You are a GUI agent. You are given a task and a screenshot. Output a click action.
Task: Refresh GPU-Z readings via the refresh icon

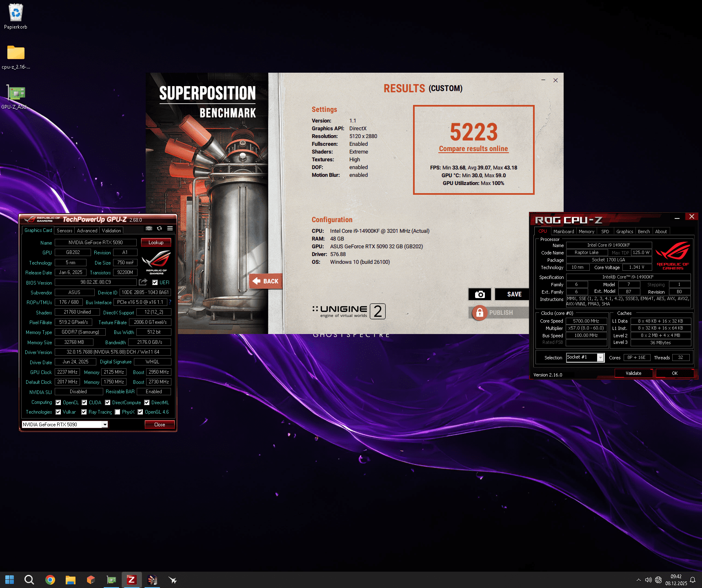point(160,228)
